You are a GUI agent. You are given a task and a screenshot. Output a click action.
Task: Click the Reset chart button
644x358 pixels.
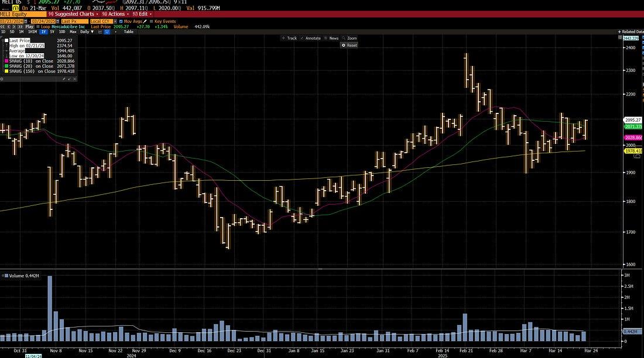click(350, 45)
